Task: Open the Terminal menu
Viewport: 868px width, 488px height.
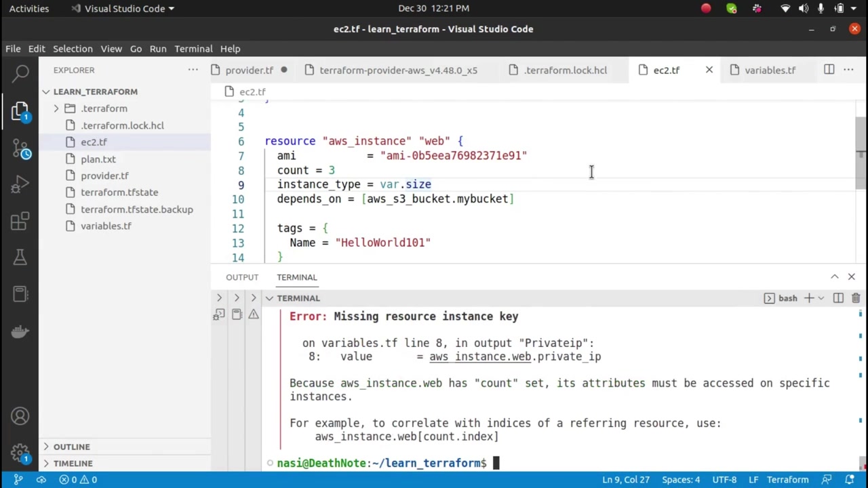Action: click(193, 49)
